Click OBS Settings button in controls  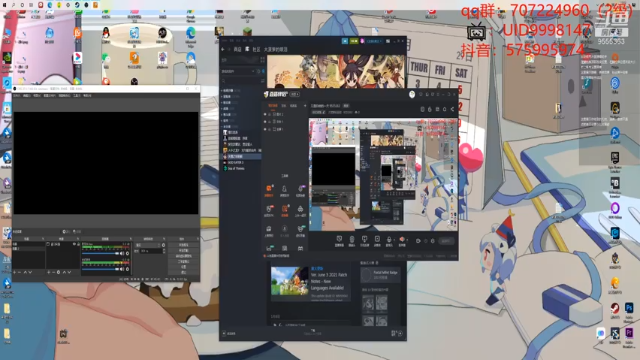183,267
